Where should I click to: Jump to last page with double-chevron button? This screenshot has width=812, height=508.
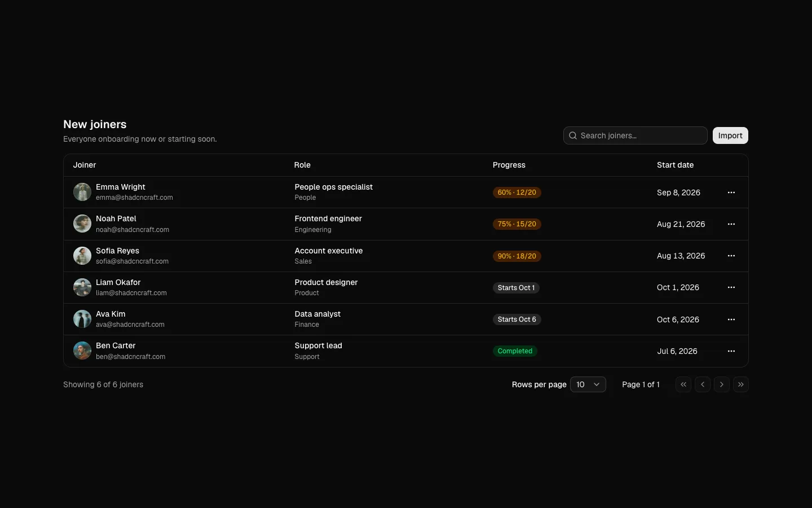point(741,384)
